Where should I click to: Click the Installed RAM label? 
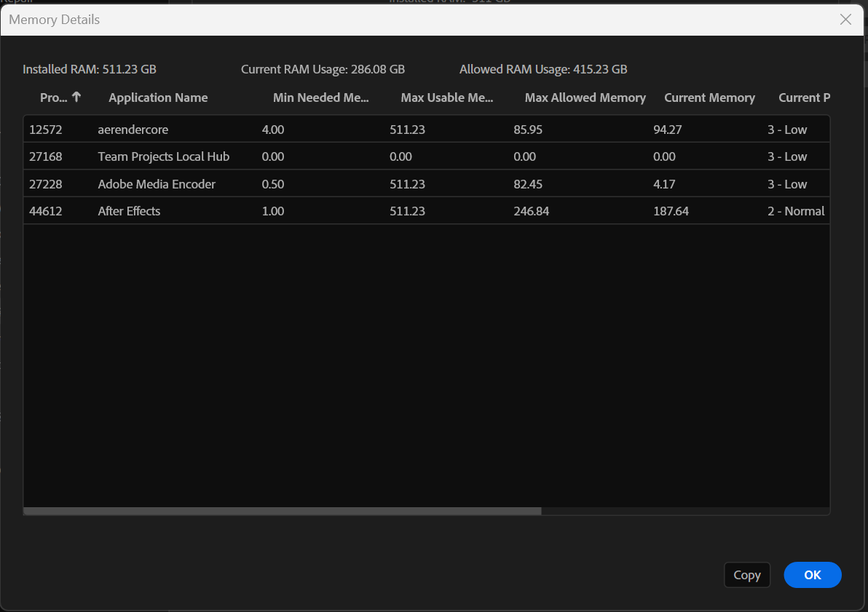pyautogui.click(x=89, y=69)
